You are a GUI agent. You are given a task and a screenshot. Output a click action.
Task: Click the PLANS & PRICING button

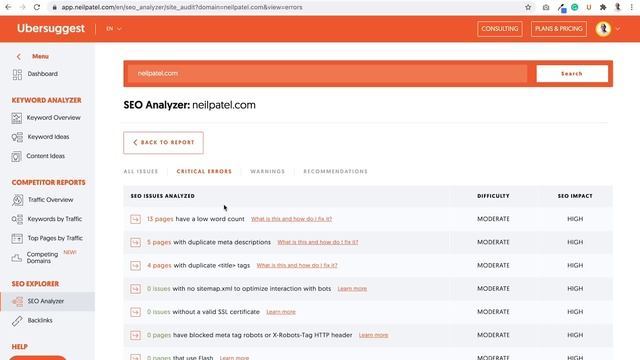coord(559,29)
